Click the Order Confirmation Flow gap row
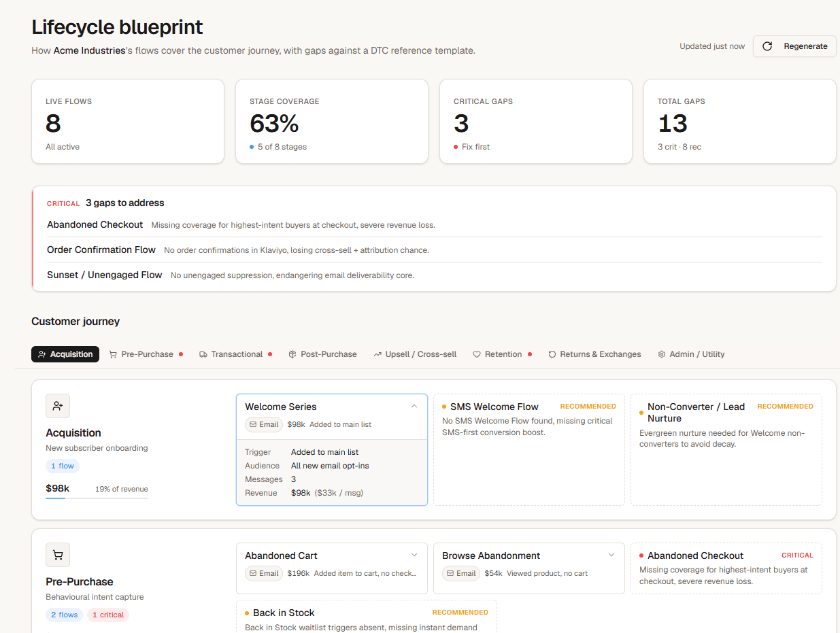The width and height of the screenshot is (840, 633). click(435, 250)
